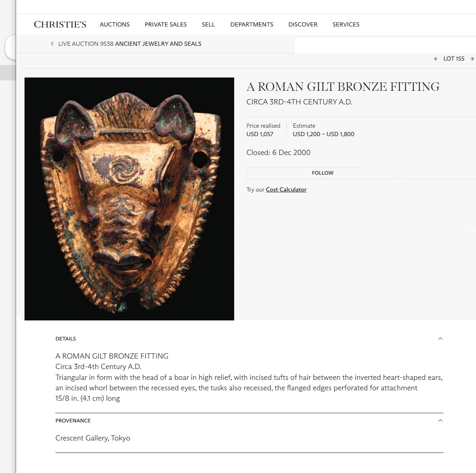The height and width of the screenshot is (473, 476).
Task: Click the Roman Gilt Bronze Fitting title
Action: [343, 87]
